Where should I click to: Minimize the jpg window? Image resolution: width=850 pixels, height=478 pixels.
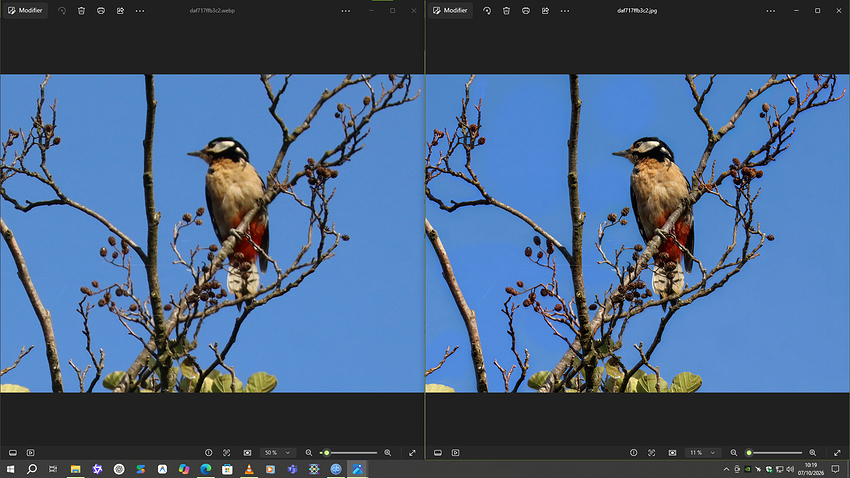[796, 11]
